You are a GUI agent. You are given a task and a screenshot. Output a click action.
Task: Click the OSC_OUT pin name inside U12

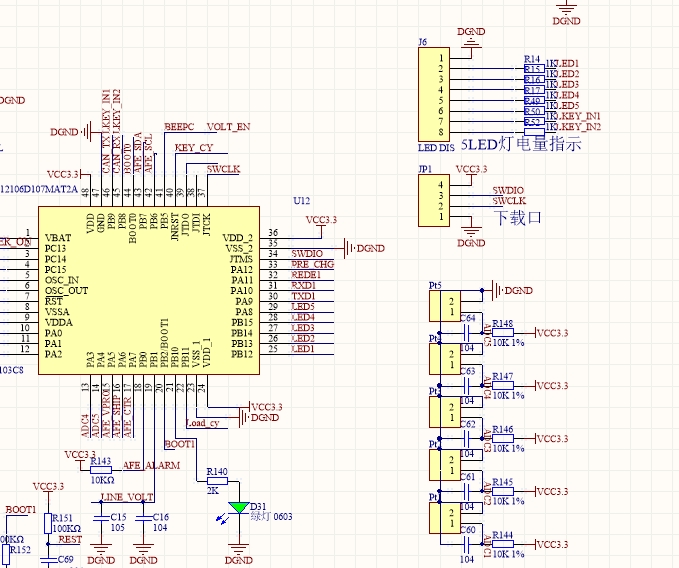tap(66, 290)
